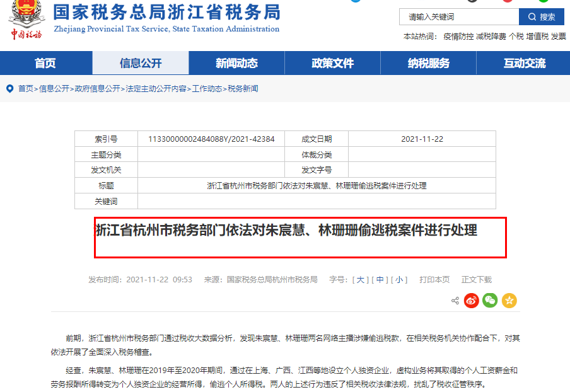Click the site title 国家税务总局浙江省税务局

click(x=167, y=12)
